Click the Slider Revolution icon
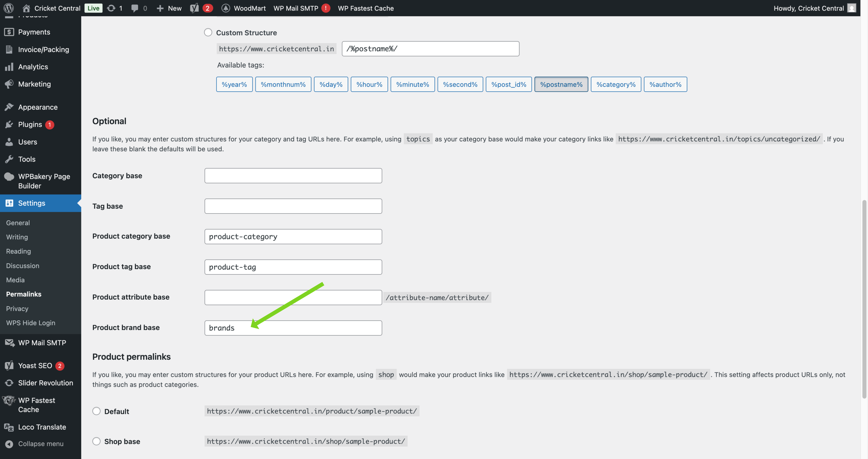This screenshot has width=868, height=459. (9, 383)
